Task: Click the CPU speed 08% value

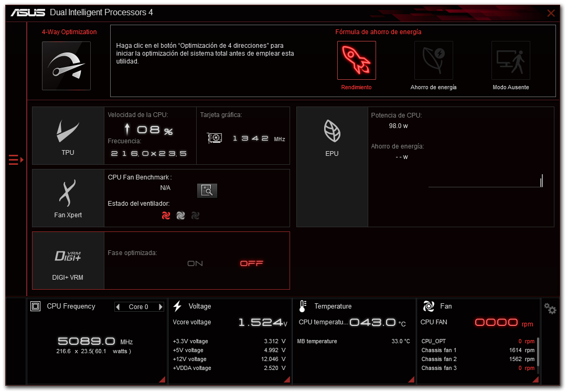Action: point(155,130)
